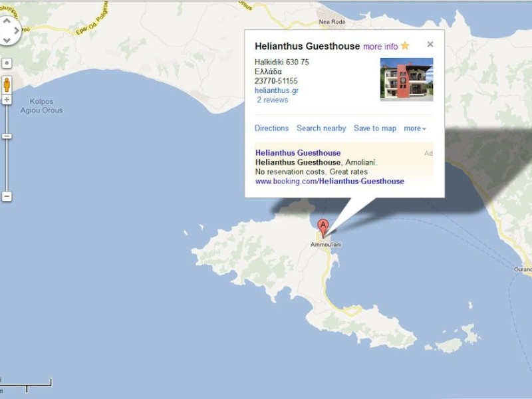Screen dimensions: 532x399
Task: Zoom in with the plus button
Action: (7, 99)
